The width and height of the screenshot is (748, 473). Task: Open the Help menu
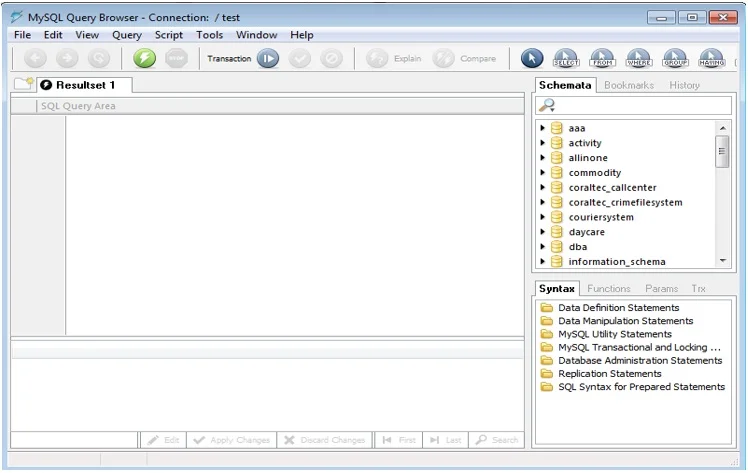301,35
